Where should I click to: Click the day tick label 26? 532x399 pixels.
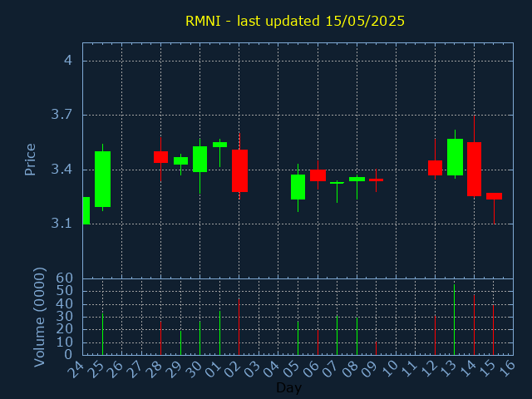coord(115,369)
